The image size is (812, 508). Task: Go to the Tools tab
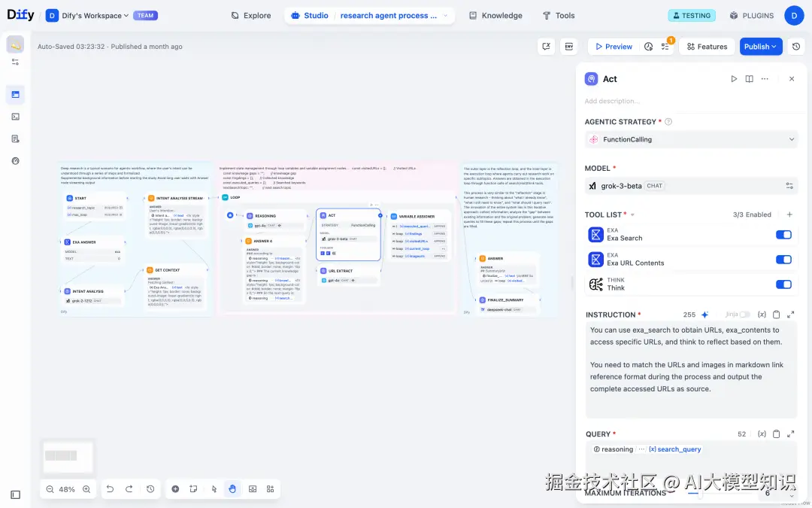pyautogui.click(x=558, y=16)
